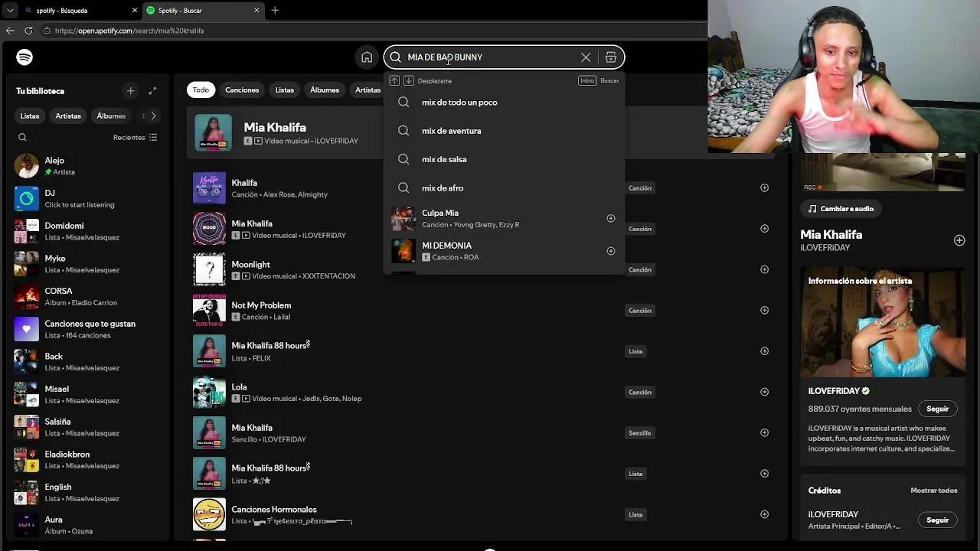Add MI DEMONIA suggestion to library
The image size is (980, 551).
(611, 251)
